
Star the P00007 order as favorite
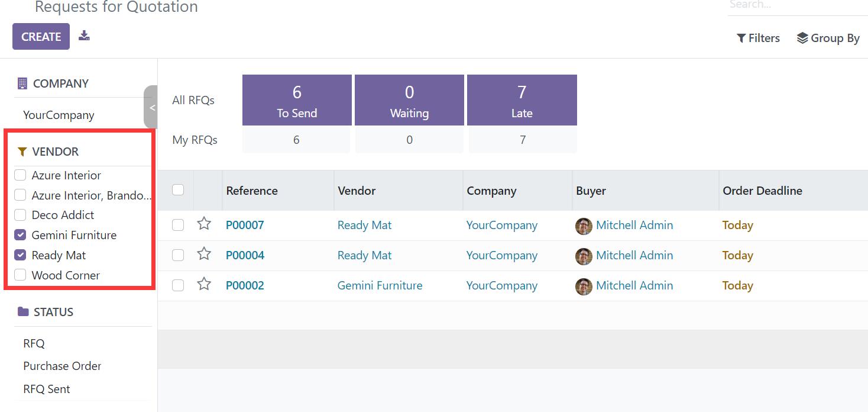click(x=204, y=224)
